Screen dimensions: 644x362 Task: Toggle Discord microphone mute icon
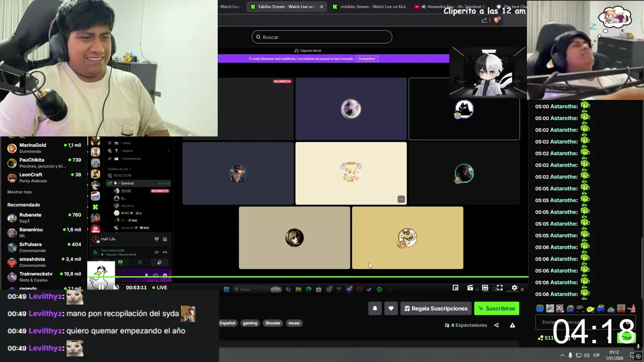pos(146,275)
